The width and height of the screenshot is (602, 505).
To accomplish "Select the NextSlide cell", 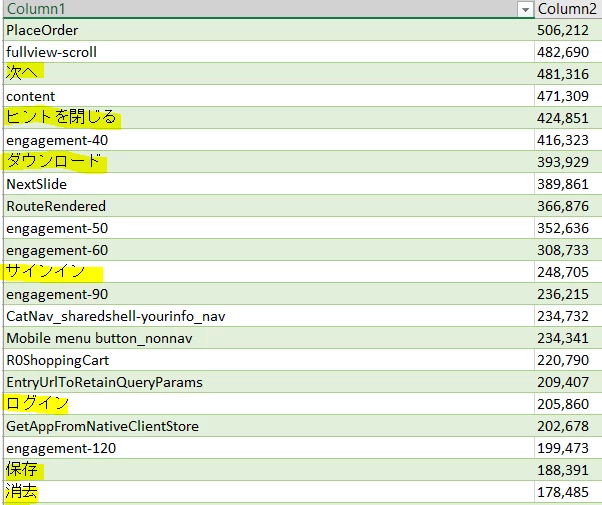I will (x=269, y=184).
